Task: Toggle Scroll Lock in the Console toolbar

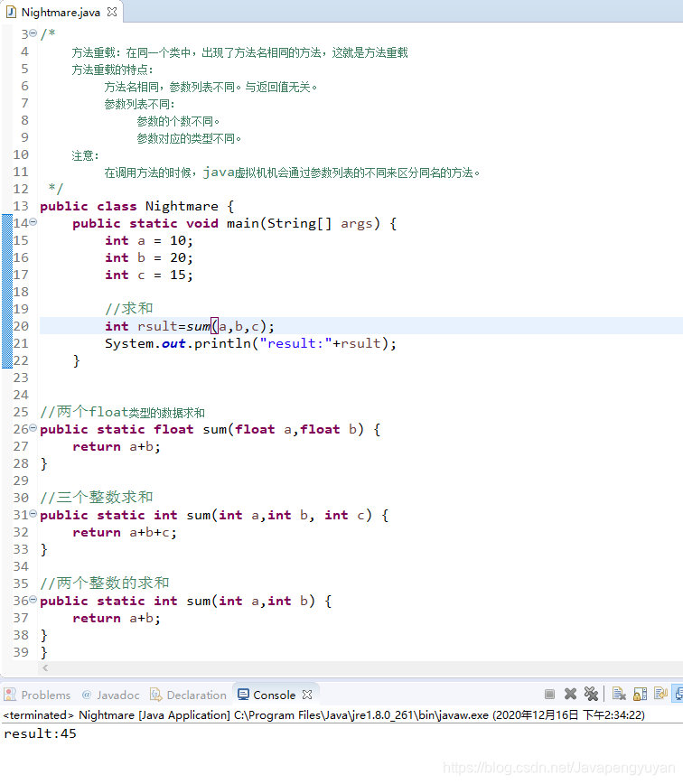Action: coord(640,694)
